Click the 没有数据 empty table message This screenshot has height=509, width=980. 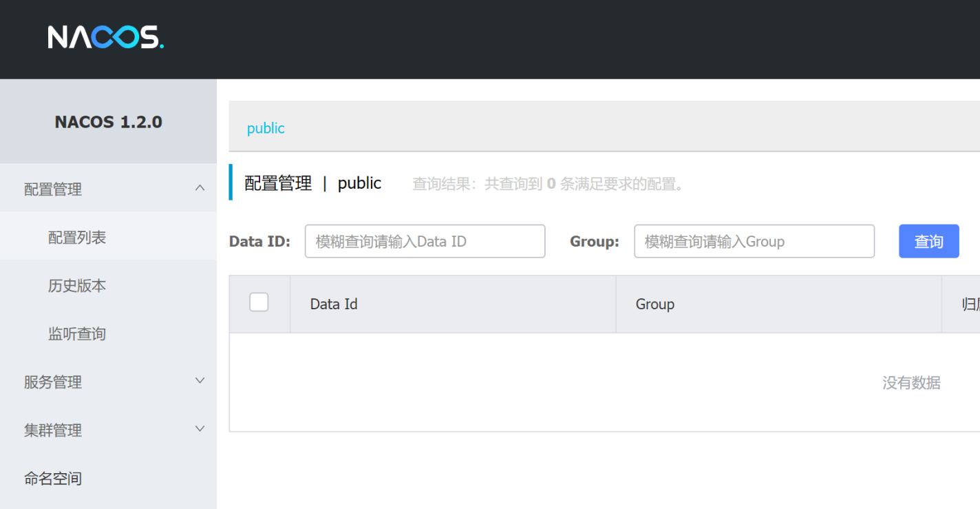tap(911, 383)
